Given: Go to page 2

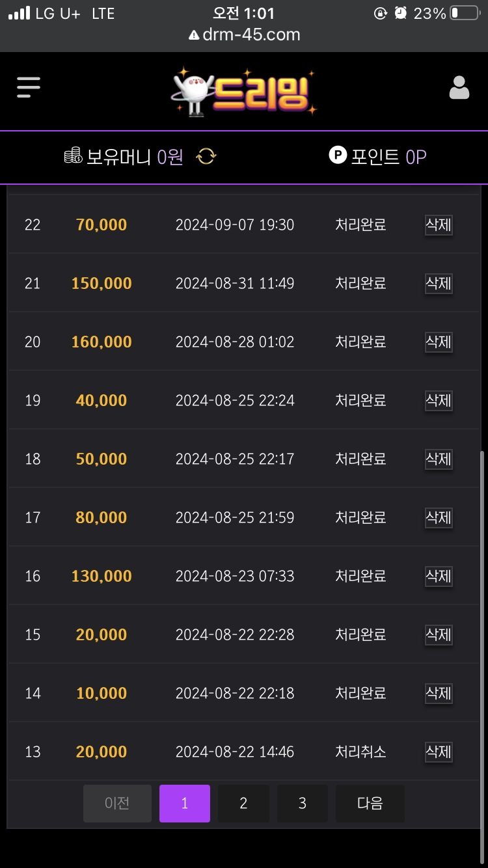Looking at the screenshot, I should point(243,804).
